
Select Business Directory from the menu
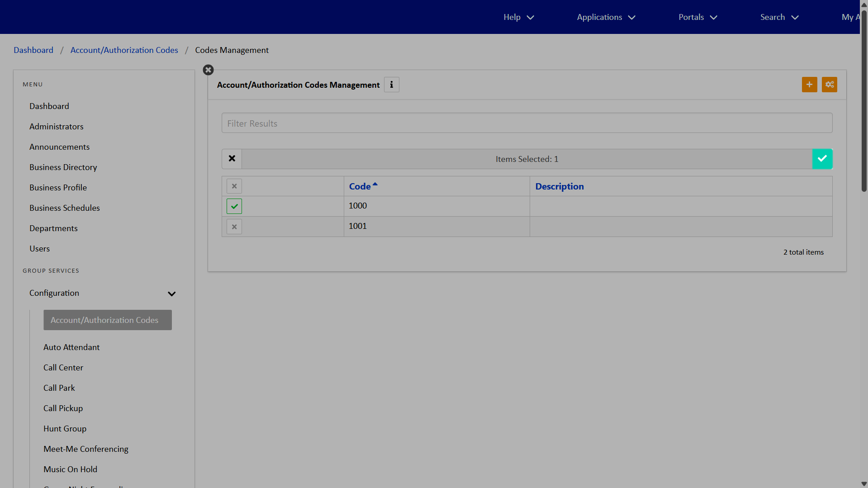[x=63, y=167]
